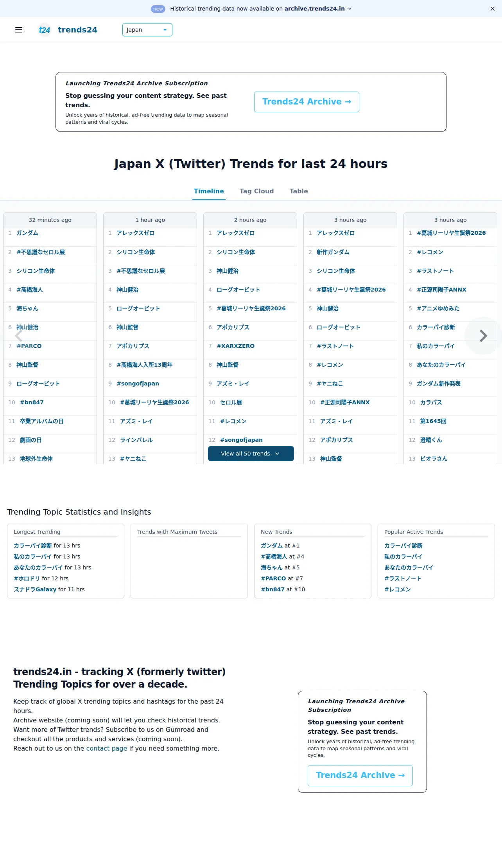Open 劇画の日 trend
The width and height of the screenshot is (502, 868).
click(x=30, y=440)
